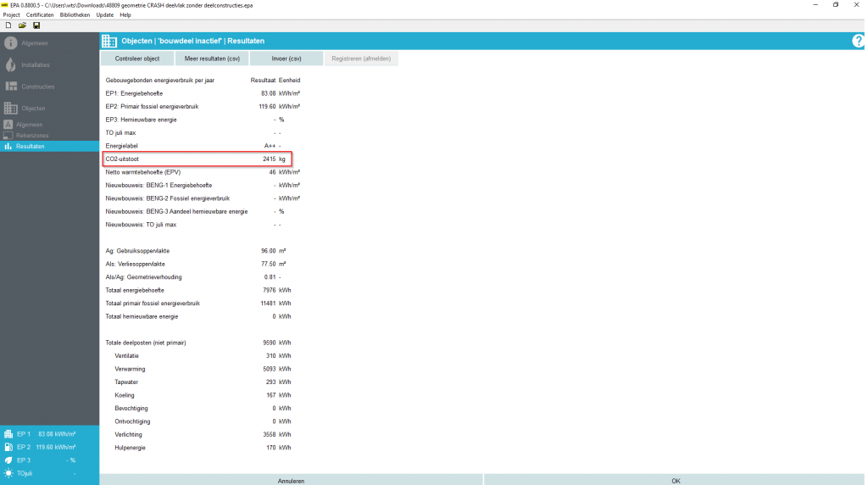Click the Save disk toolbar icon
Image resolution: width=868 pixels, height=485 pixels.
pos(36,25)
